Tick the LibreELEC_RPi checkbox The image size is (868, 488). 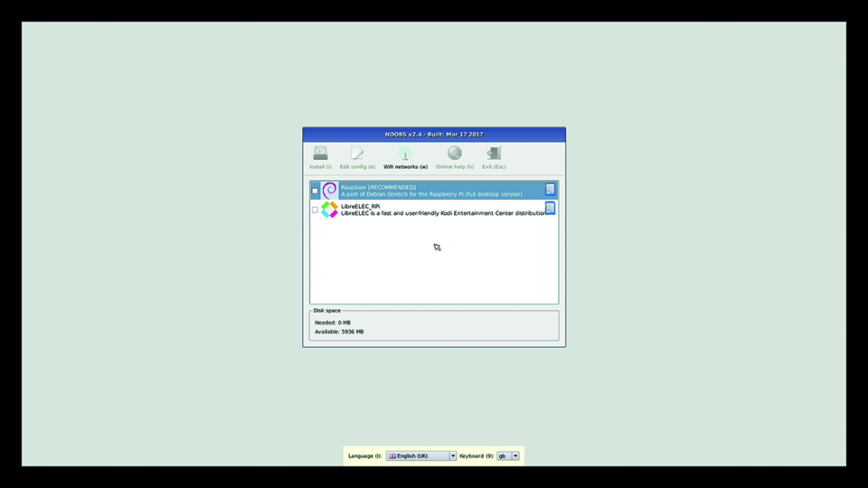[x=315, y=210]
